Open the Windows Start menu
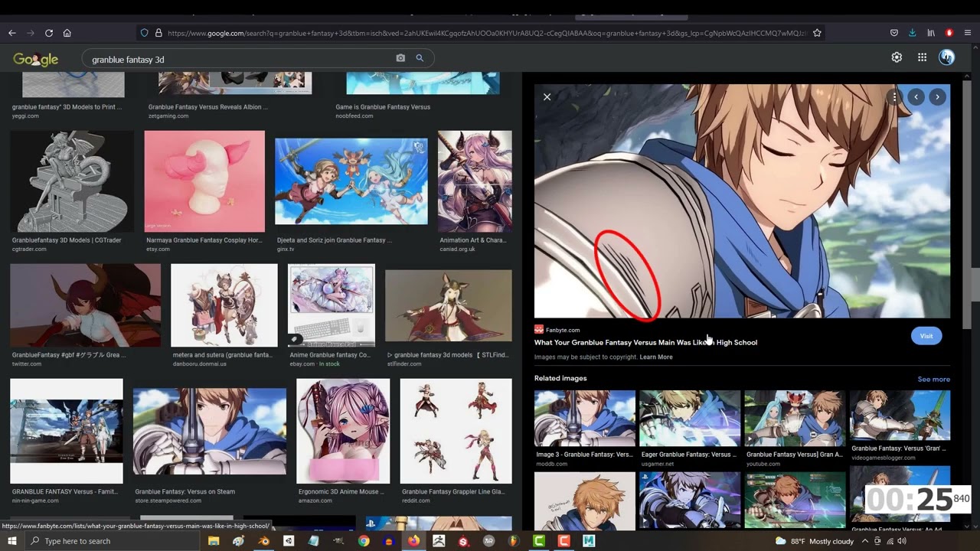Image resolution: width=980 pixels, height=551 pixels. click(x=11, y=541)
